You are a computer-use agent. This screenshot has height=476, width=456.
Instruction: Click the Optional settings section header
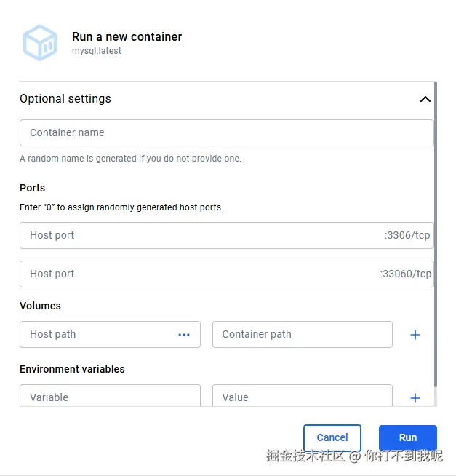tap(65, 99)
